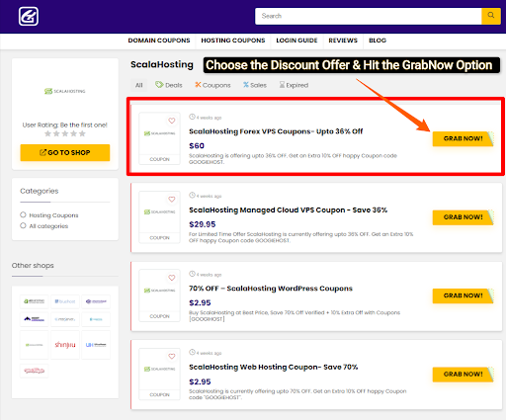Open ScalaHosting Forex VPS Coupons title

coord(276,131)
